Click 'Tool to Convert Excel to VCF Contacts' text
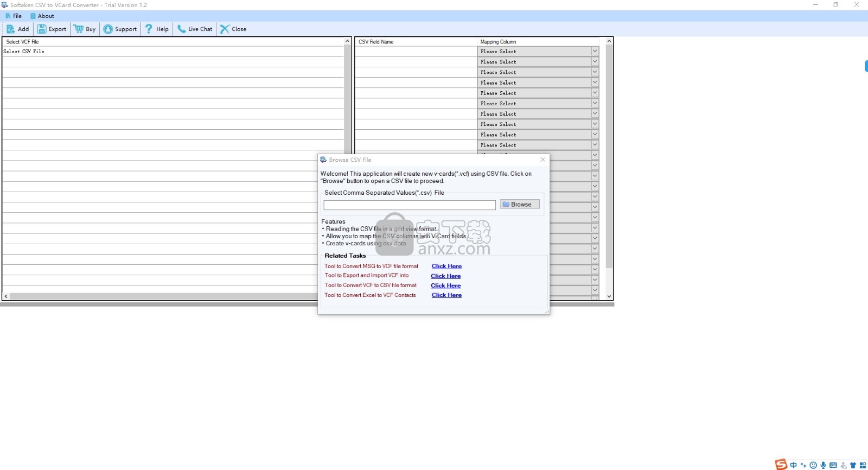The height and width of the screenshot is (470, 868). coord(371,295)
